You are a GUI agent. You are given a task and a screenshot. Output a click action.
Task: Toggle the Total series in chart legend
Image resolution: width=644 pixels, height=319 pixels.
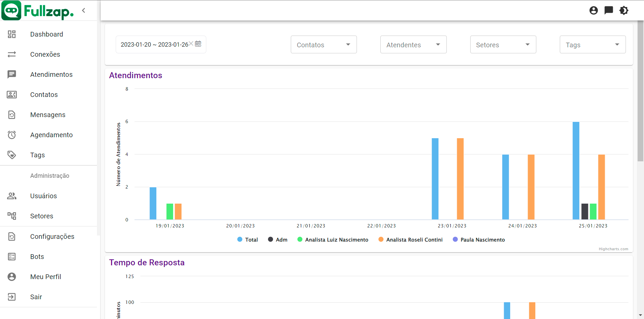[248, 240]
